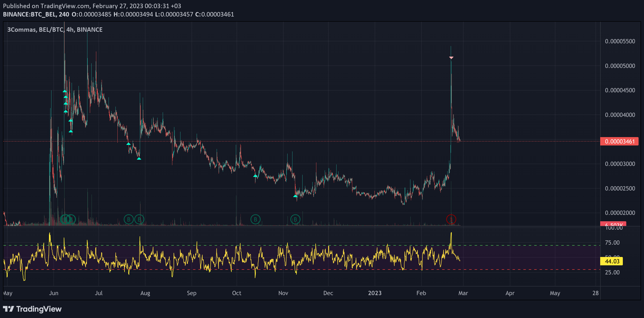This screenshot has height=318, width=644.
Task: Click the L:0.00003457 low value
Action: click(x=174, y=15)
